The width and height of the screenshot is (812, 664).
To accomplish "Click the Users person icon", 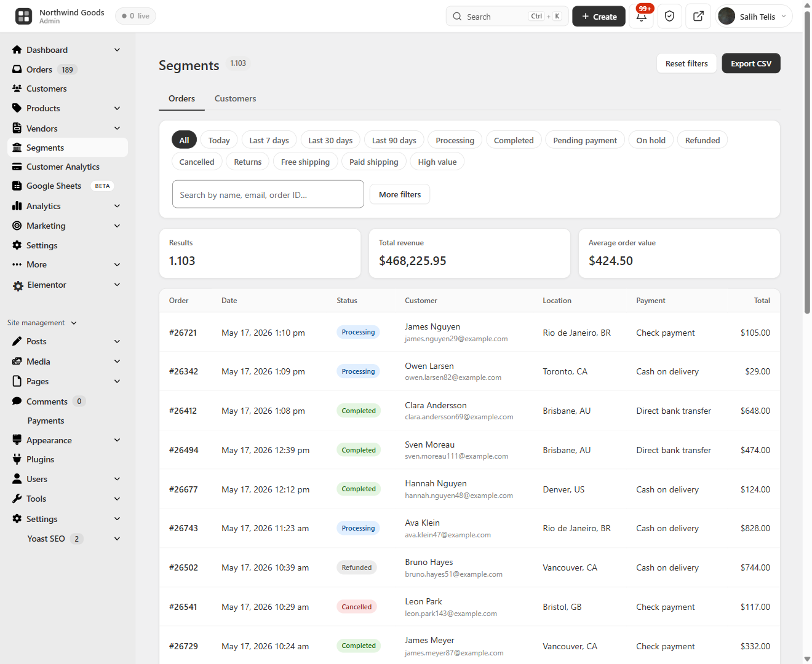I will [x=17, y=479].
